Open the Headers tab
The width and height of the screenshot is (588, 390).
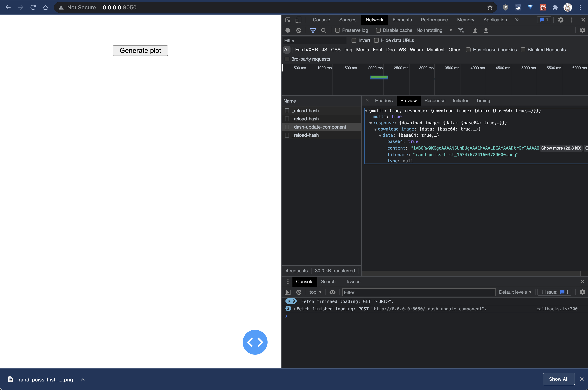click(384, 101)
